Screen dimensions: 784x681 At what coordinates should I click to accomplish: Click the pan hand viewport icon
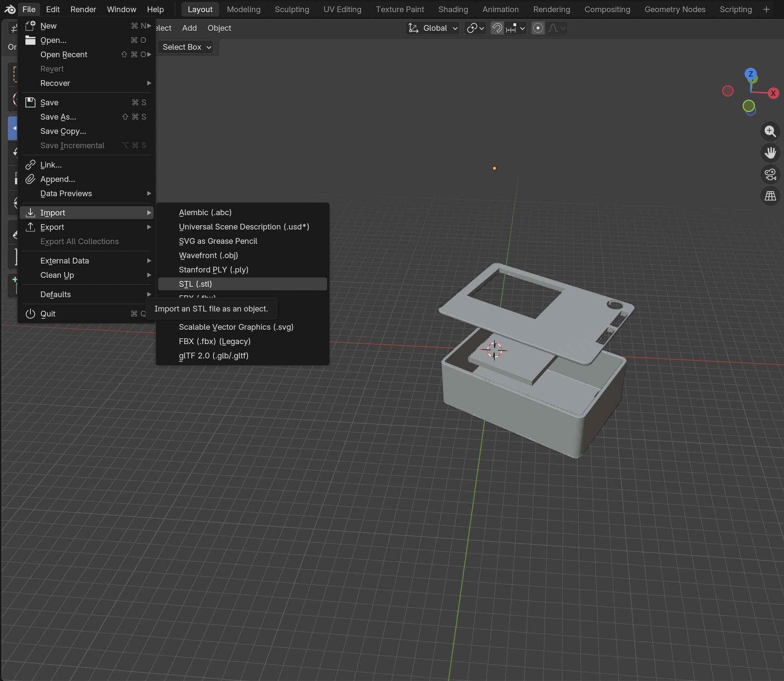(x=770, y=153)
